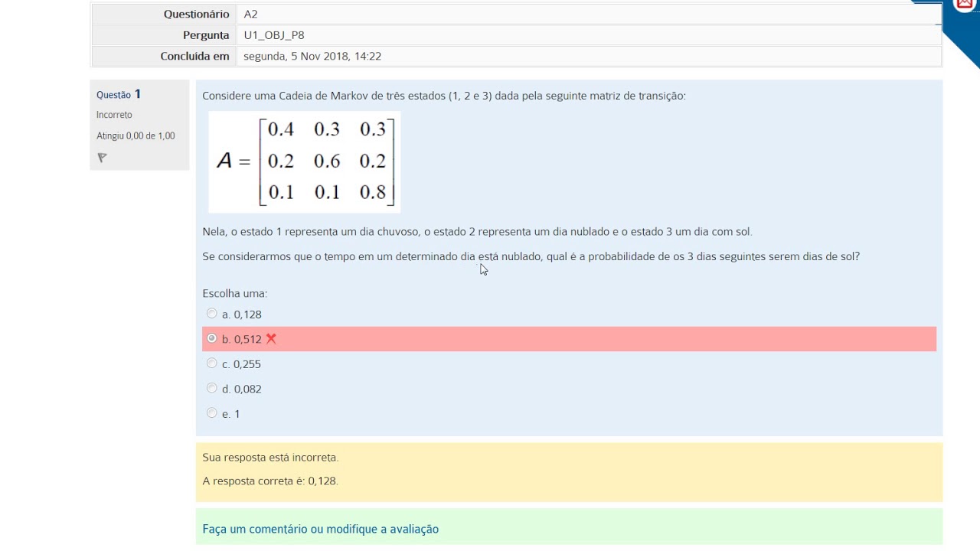
Task: Click the sentence starting 'Nela, o estado 1'
Action: 477,232
